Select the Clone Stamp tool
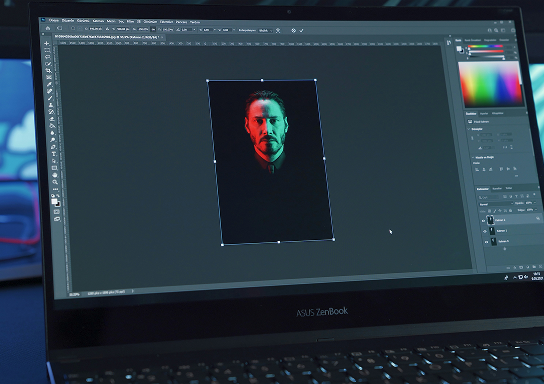This screenshot has width=544, height=384. (x=51, y=105)
